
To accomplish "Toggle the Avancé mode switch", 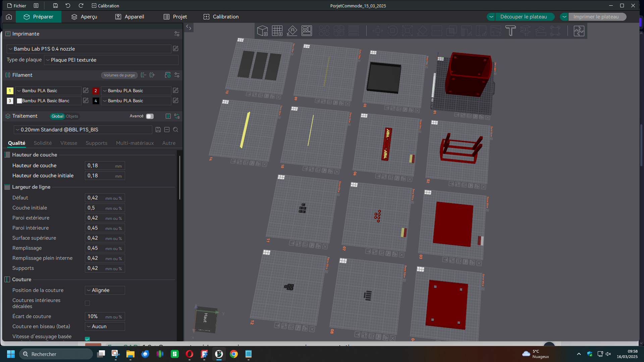I will pos(150,116).
